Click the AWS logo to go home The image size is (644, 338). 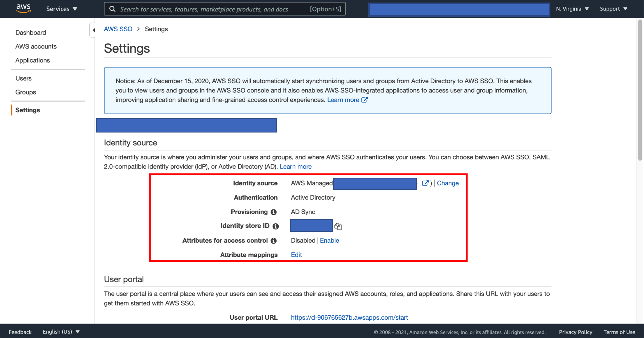[23, 8]
